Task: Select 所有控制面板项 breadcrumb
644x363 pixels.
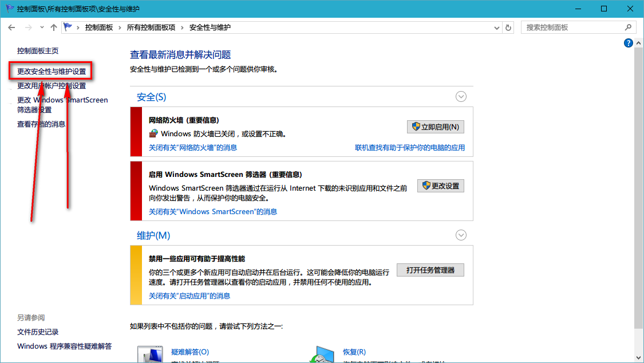Action: [x=151, y=27]
